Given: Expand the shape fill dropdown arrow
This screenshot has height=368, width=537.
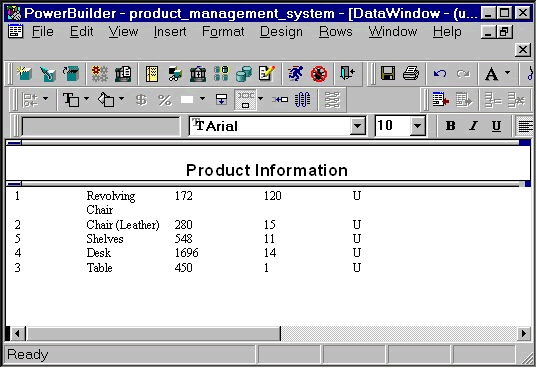Looking at the screenshot, I should (121, 99).
